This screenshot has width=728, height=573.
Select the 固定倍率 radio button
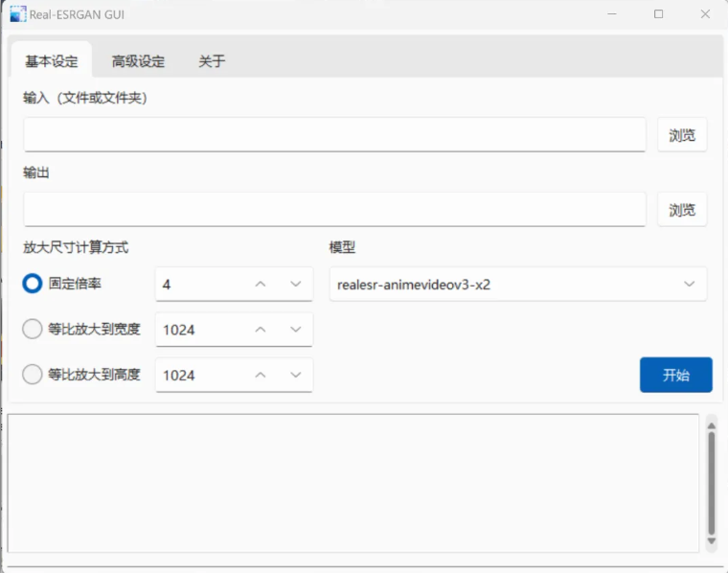(x=33, y=284)
